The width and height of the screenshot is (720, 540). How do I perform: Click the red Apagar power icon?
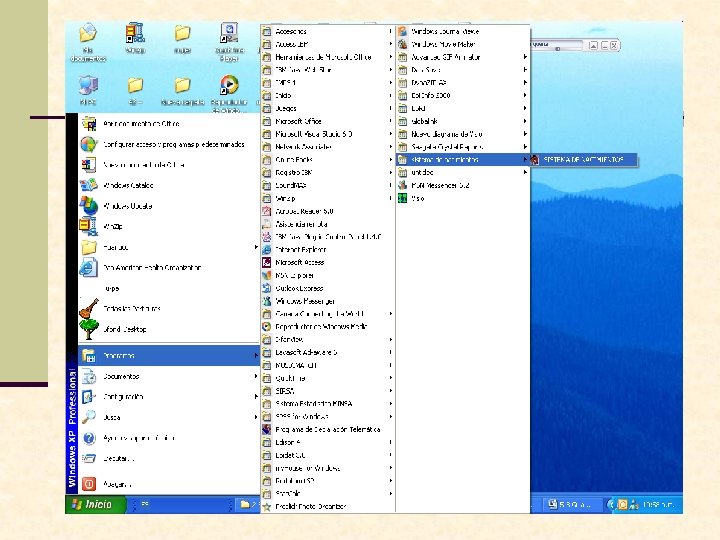89,484
